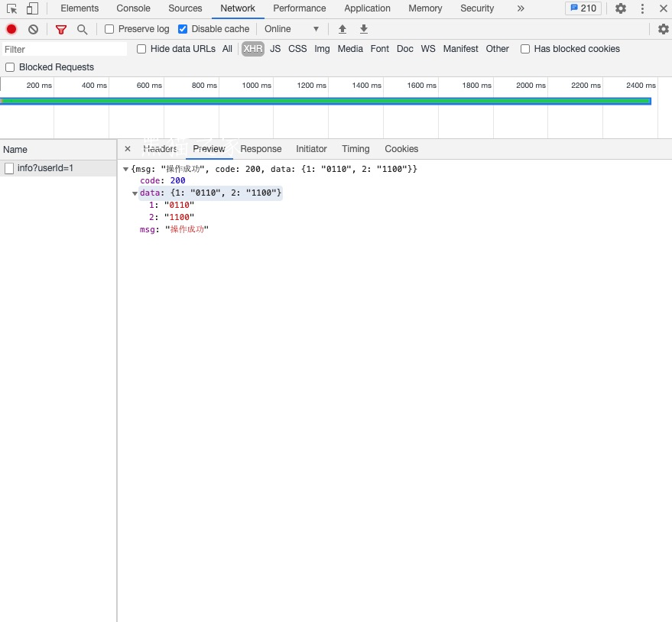The image size is (672, 622).
Task: Select the info?userId=1 request row
Action: click(58, 168)
